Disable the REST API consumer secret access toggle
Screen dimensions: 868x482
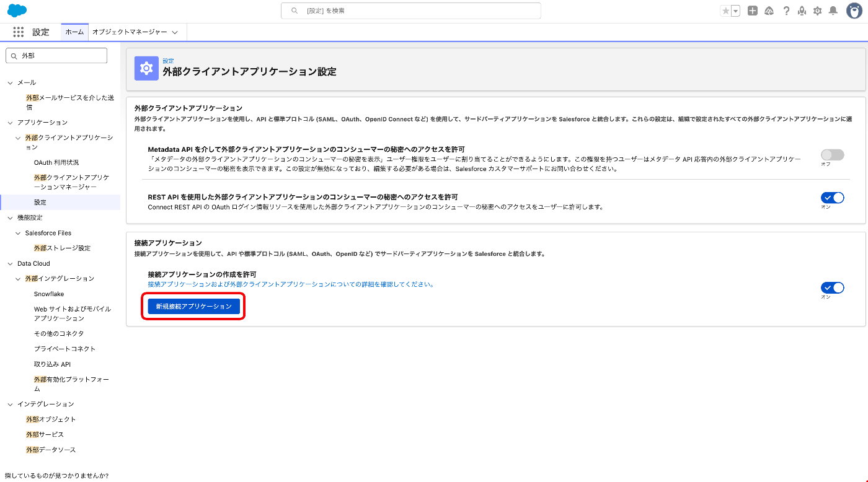tap(831, 198)
